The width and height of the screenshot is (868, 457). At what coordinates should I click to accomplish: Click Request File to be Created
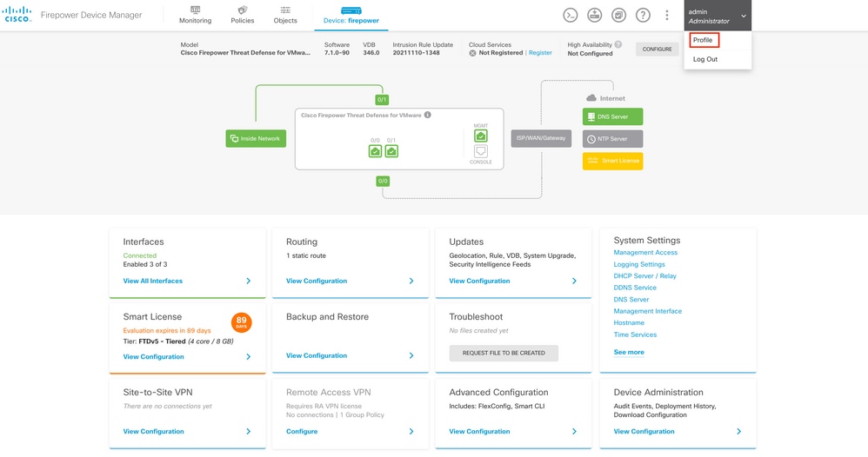point(504,353)
